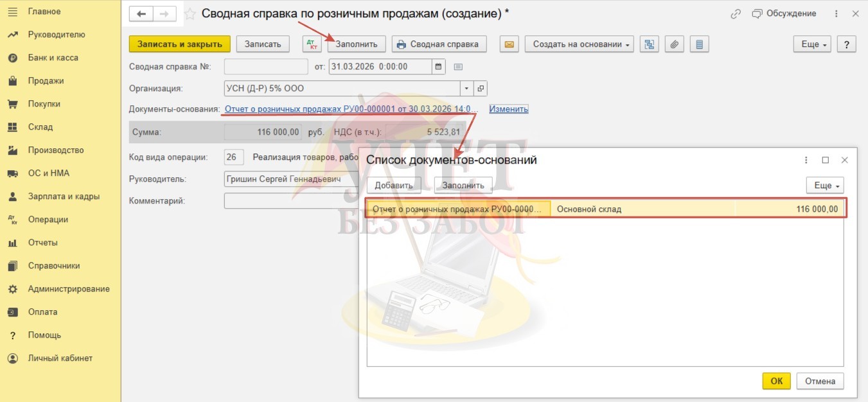Viewport: 868px width, 402px height.
Task: Click the Комментарий input field
Action: [289, 201]
